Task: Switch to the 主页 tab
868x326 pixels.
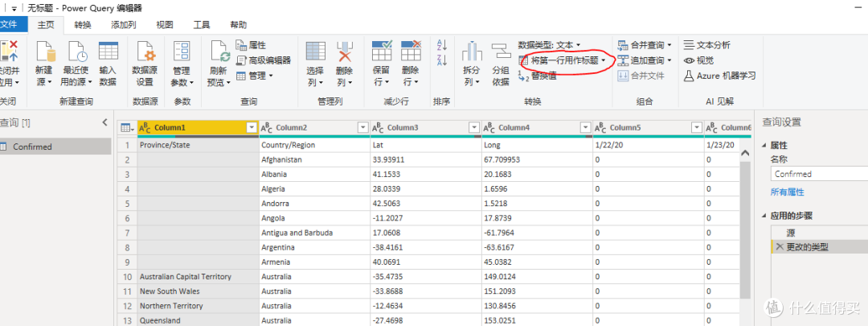Action: (46, 24)
